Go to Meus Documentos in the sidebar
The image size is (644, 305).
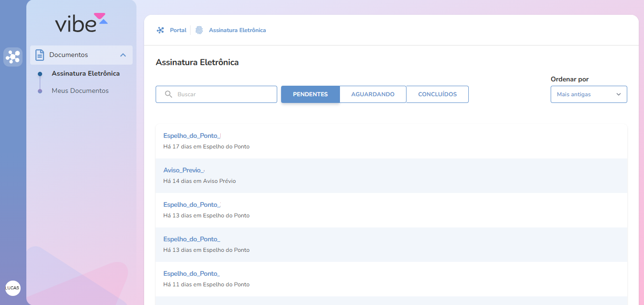tap(80, 91)
